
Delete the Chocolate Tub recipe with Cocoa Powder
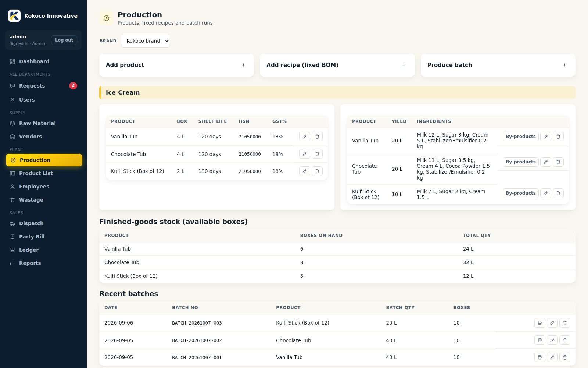pos(558,162)
